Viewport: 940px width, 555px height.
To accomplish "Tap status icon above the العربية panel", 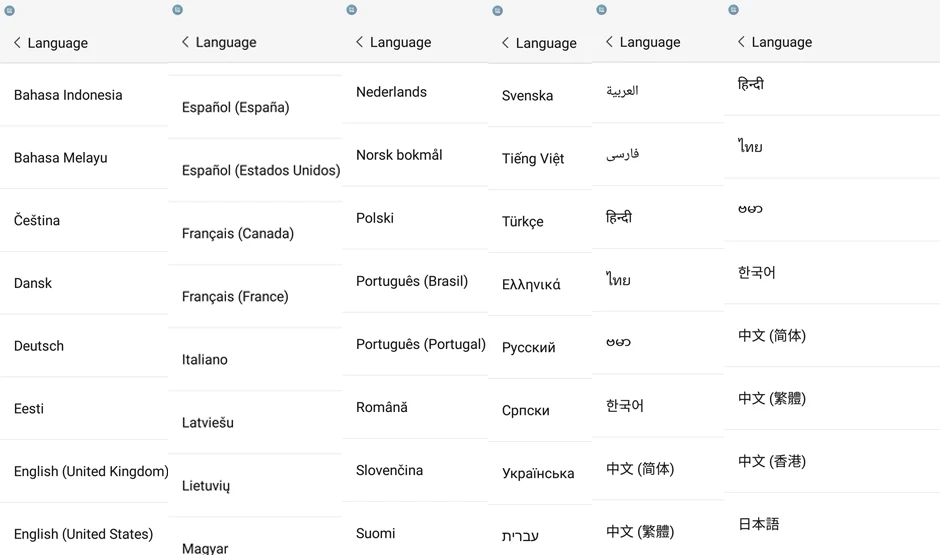I will (x=602, y=10).
